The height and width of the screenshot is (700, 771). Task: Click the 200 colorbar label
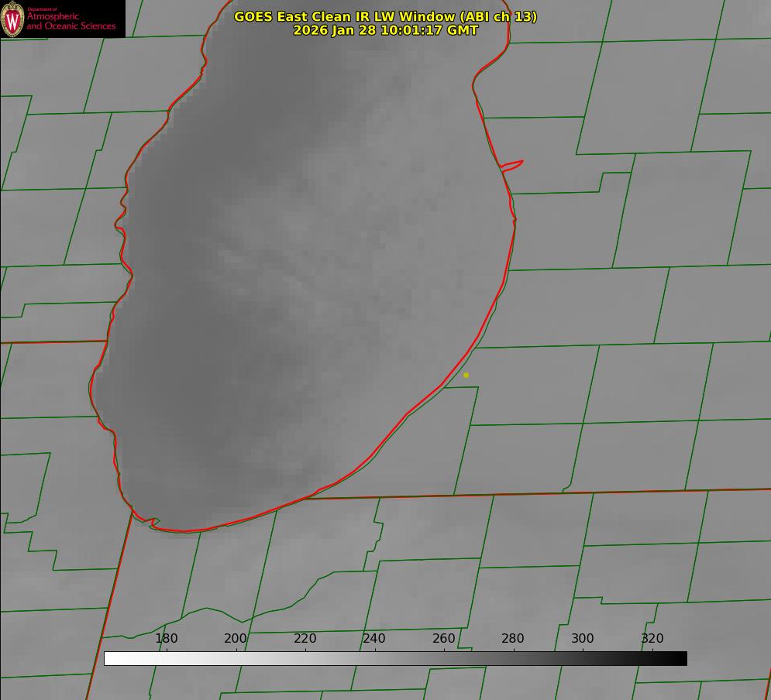click(236, 638)
